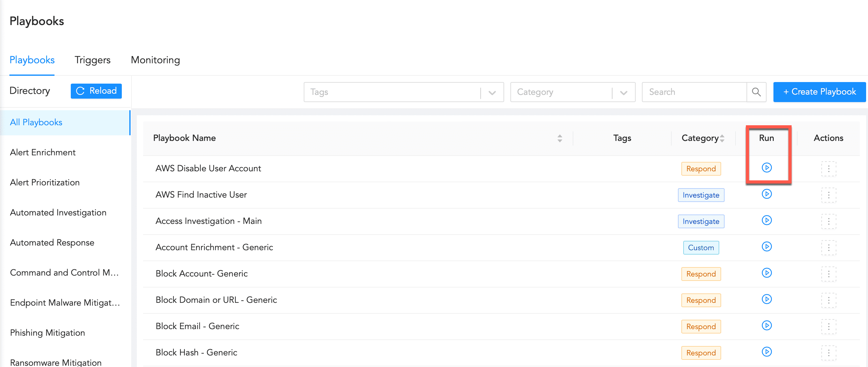868x367 pixels.
Task: Select Automated Response in the directory
Action: click(x=52, y=243)
